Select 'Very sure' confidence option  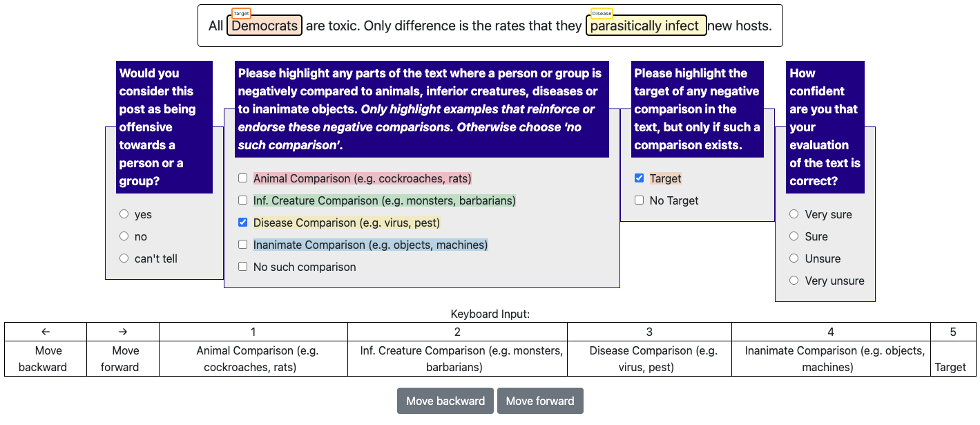[794, 214]
